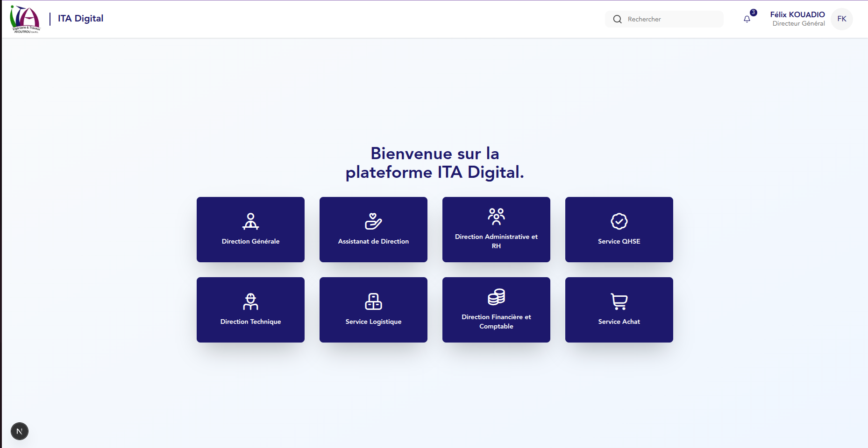
Task: Click the ITA company logo
Action: [x=25, y=19]
